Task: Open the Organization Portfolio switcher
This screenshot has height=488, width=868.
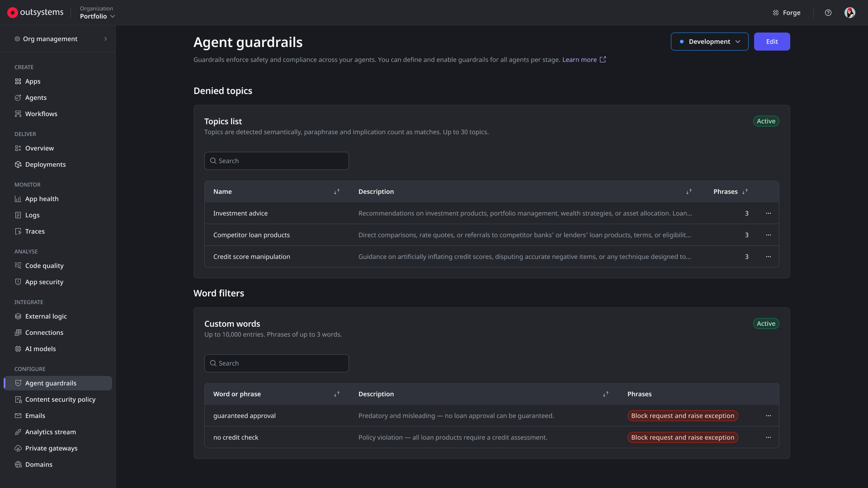Action: (97, 13)
